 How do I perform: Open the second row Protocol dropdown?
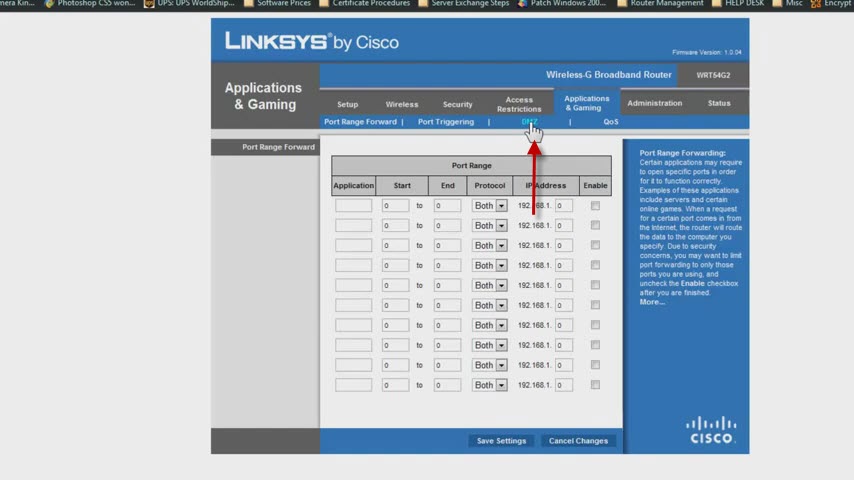[489, 226]
